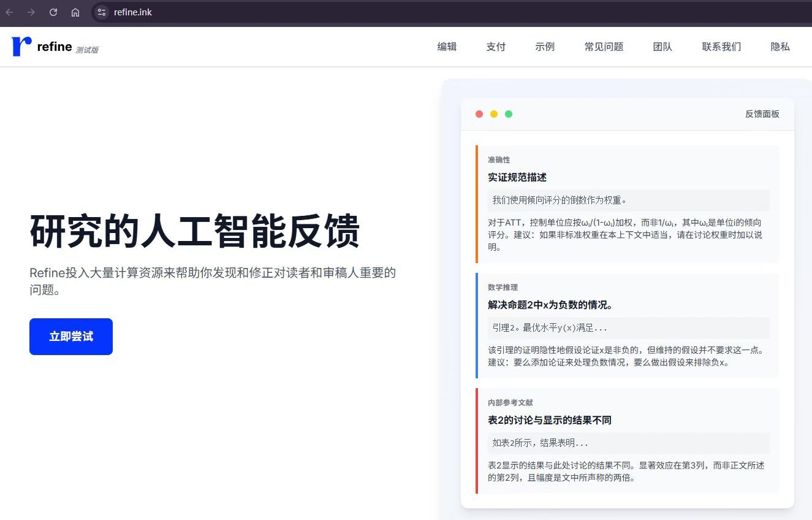
Task: Go to the 示例 page
Action: (545, 47)
